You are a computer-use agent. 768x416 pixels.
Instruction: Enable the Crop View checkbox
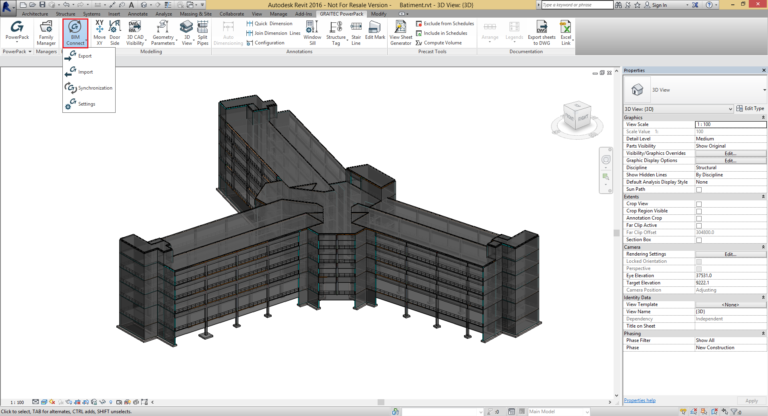pos(699,204)
